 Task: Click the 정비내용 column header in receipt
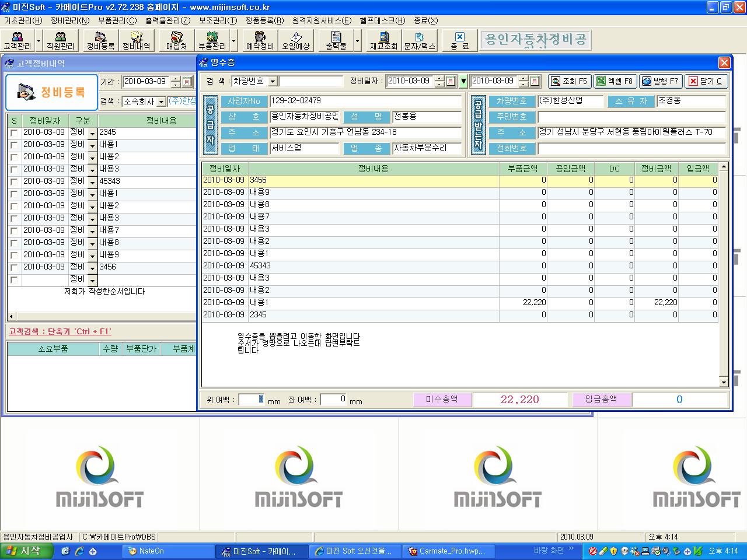coord(373,169)
